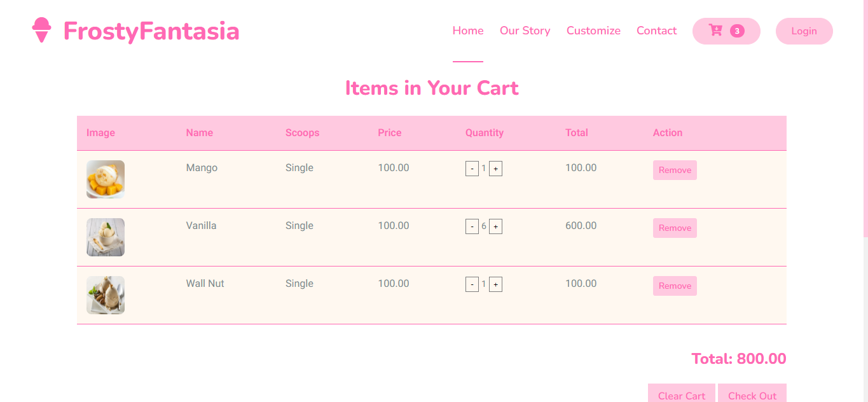Click the Vanilla ice cream thumbnail
This screenshot has width=868, height=402.
(106, 237)
